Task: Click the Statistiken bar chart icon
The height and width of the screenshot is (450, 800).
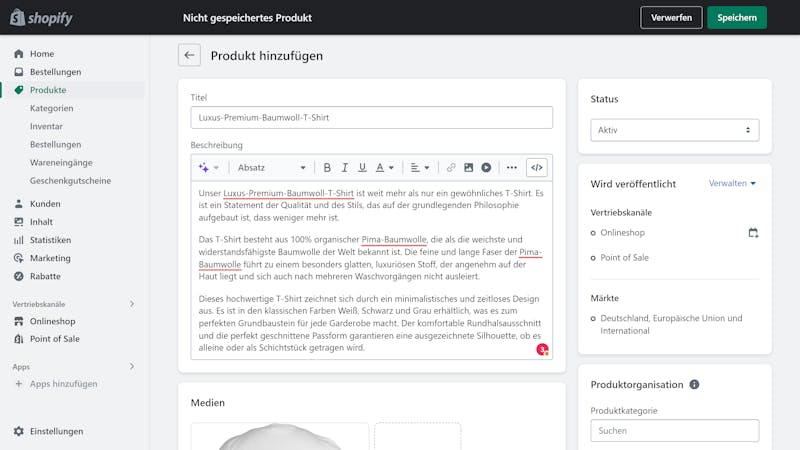Action: click(x=19, y=240)
